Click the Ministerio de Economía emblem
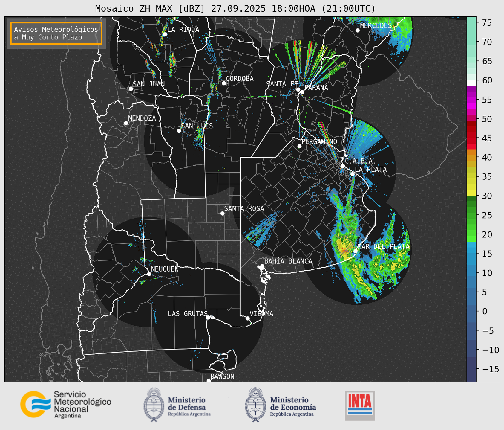This screenshot has height=430, width=504. click(255, 404)
